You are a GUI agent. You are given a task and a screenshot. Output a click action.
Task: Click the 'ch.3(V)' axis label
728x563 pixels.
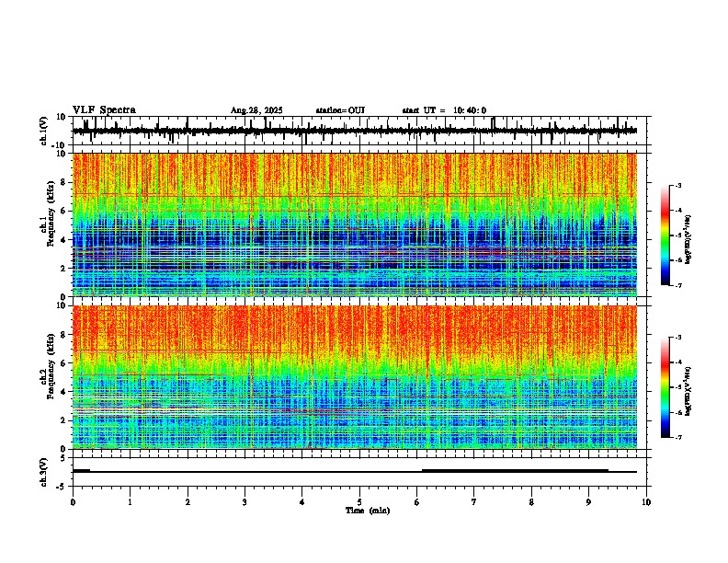click(43, 473)
